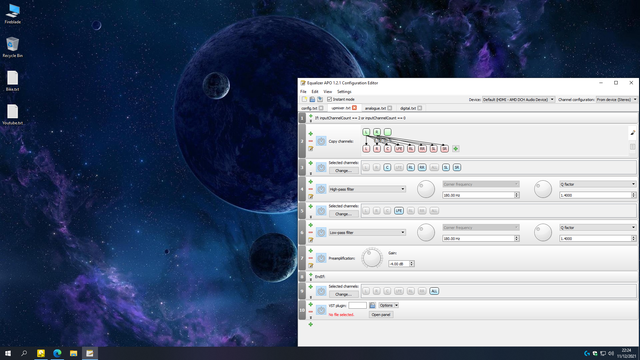The width and height of the screenshot is (640, 360).
Task: Open the View menu
Action: (327, 92)
